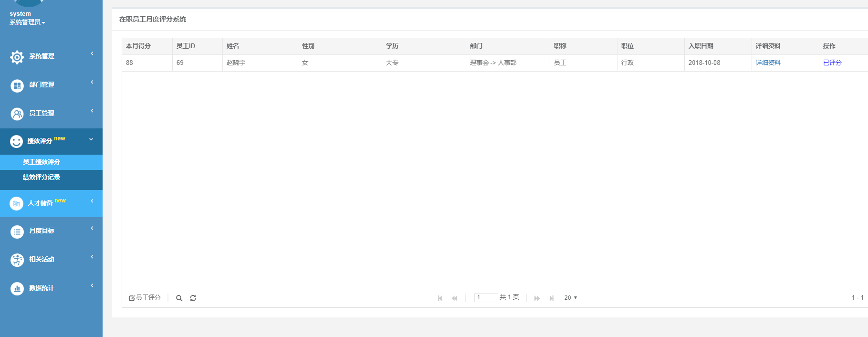Click the 部门管理 grid icon

(17, 86)
